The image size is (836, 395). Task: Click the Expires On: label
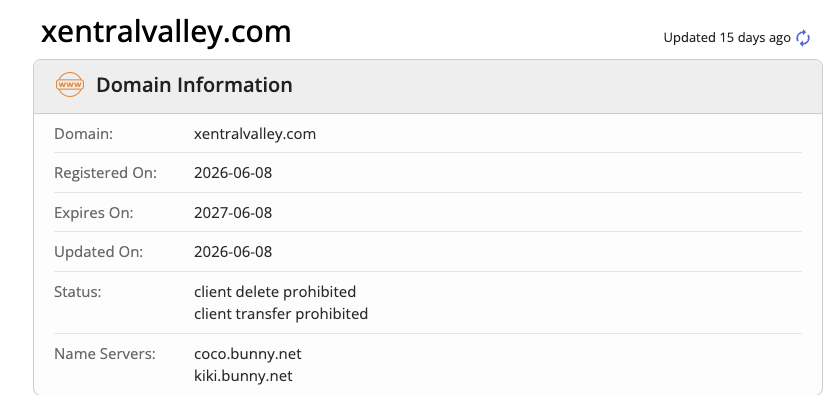pyautogui.click(x=94, y=213)
